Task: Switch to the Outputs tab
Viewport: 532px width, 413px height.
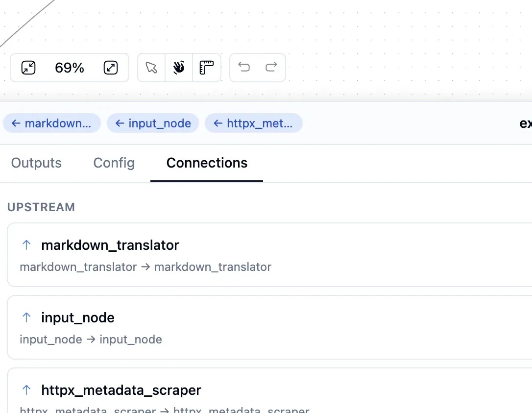Action: click(36, 163)
